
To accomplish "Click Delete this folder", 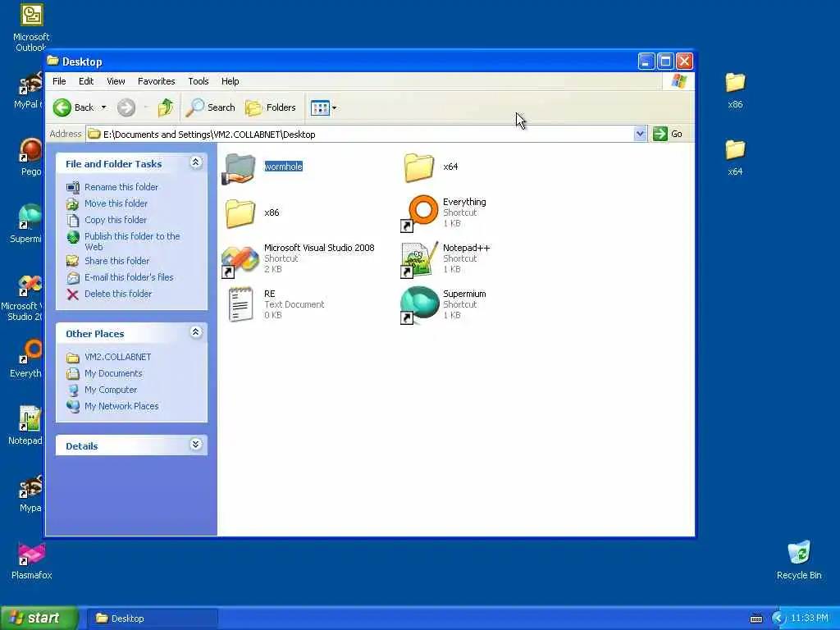I will coord(118,294).
